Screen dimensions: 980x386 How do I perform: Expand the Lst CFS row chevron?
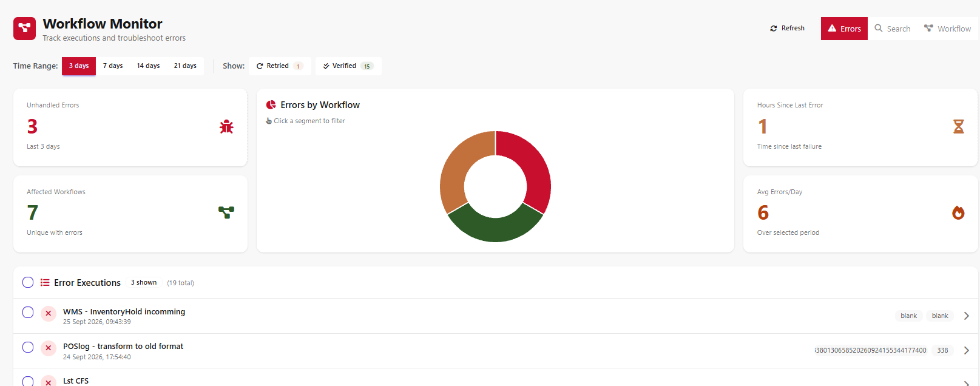(967, 382)
